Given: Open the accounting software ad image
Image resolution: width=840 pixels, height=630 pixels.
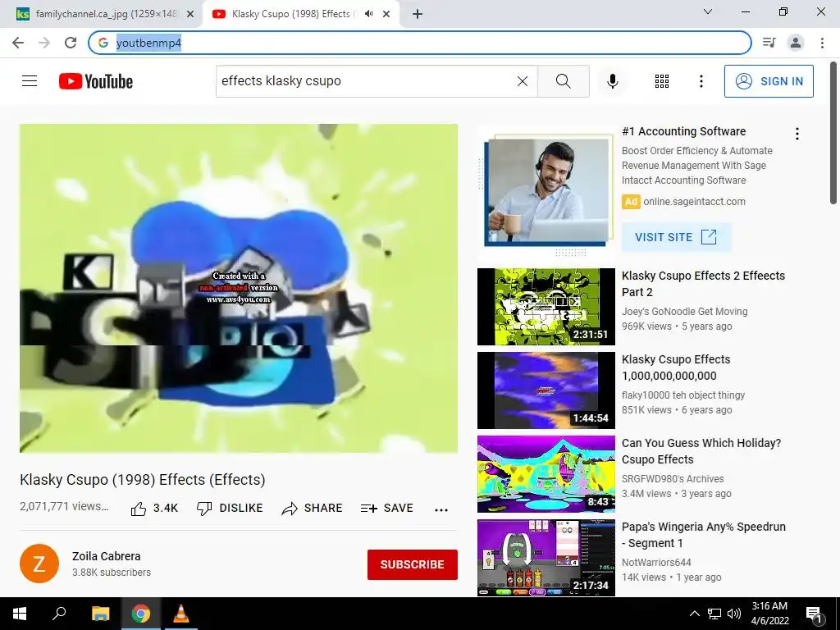Looking at the screenshot, I should coord(546,192).
